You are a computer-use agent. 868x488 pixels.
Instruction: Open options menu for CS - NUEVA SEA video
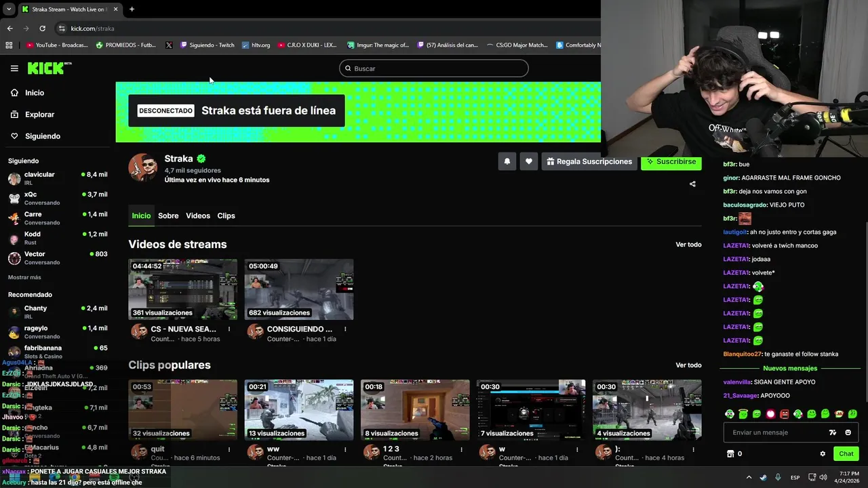pyautogui.click(x=229, y=329)
